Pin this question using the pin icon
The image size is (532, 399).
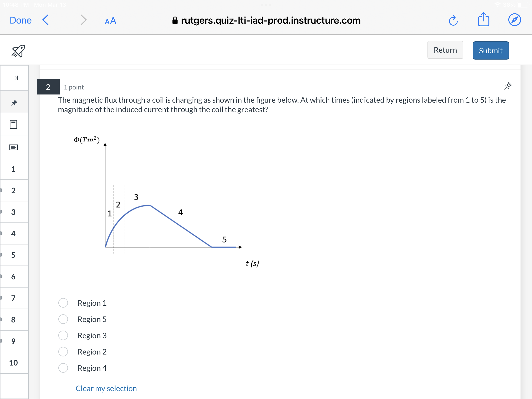[508, 86]
